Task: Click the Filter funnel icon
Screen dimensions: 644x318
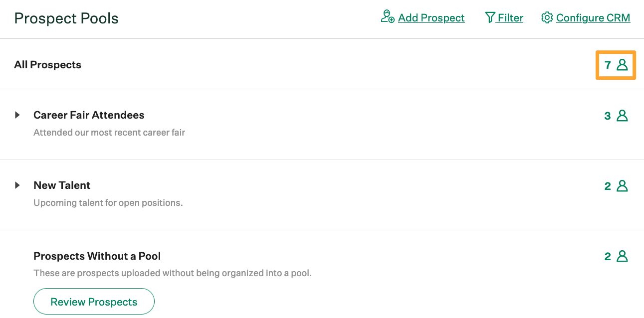Action: coord(490,17)
